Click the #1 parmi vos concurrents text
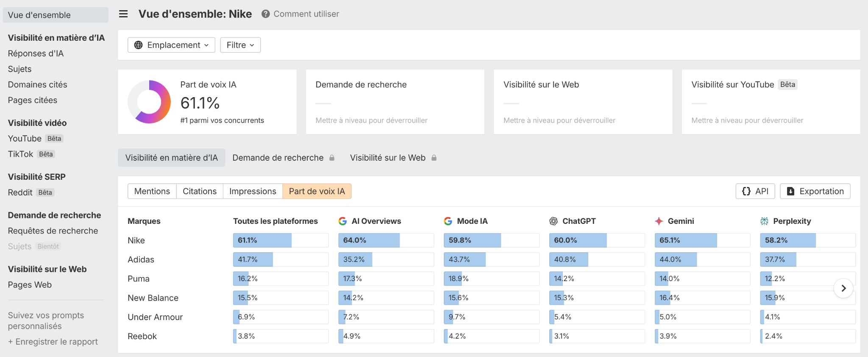 click(222, 120)
